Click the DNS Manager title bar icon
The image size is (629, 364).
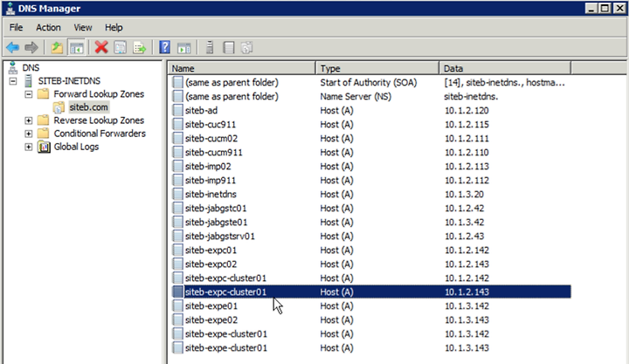[x=10, y=9]
